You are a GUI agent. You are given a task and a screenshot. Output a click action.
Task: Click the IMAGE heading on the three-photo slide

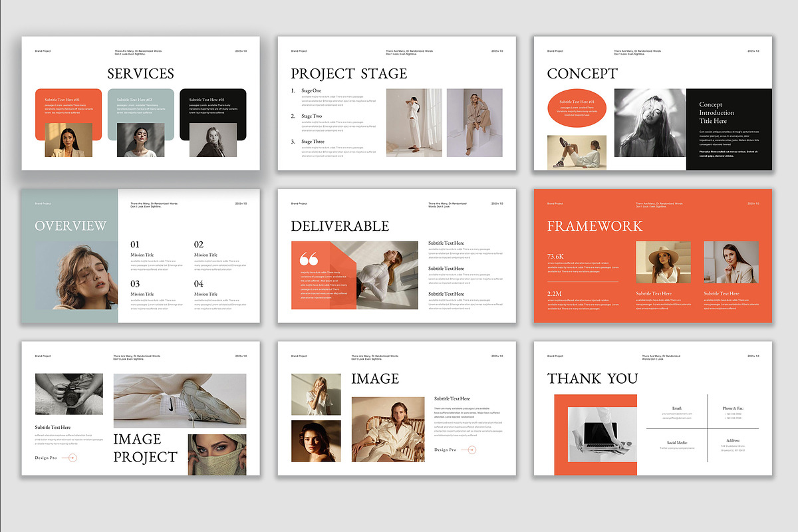coord(375,378)
